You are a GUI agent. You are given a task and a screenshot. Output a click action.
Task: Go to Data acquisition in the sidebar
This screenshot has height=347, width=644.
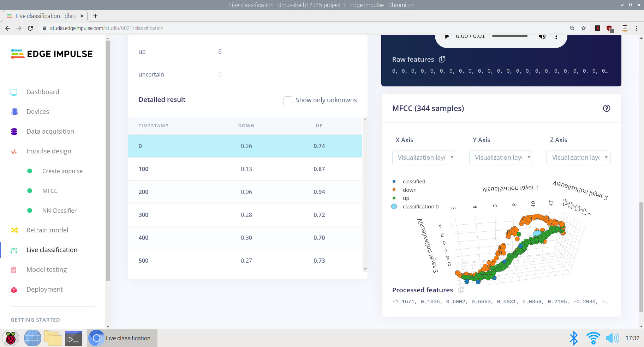(50, 131)
